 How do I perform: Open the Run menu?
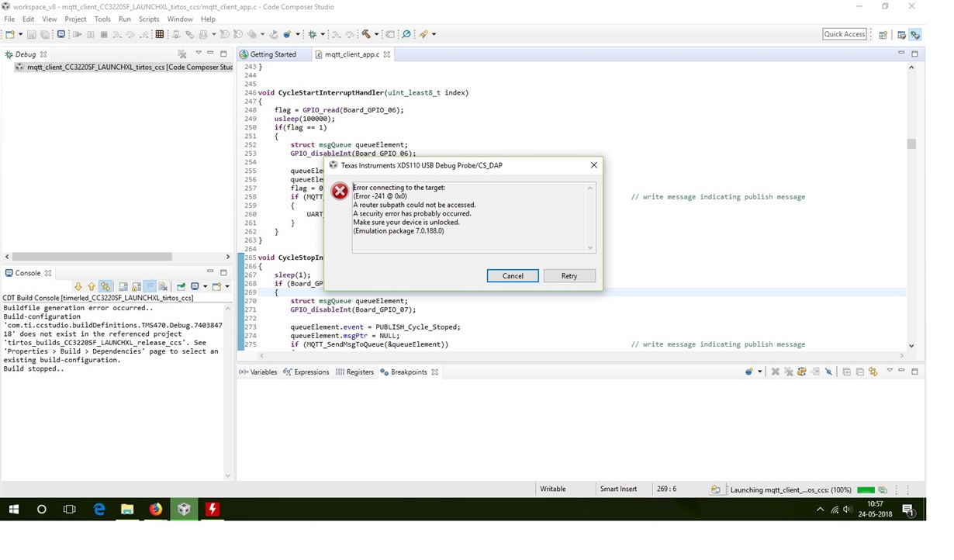pos(124,19)
